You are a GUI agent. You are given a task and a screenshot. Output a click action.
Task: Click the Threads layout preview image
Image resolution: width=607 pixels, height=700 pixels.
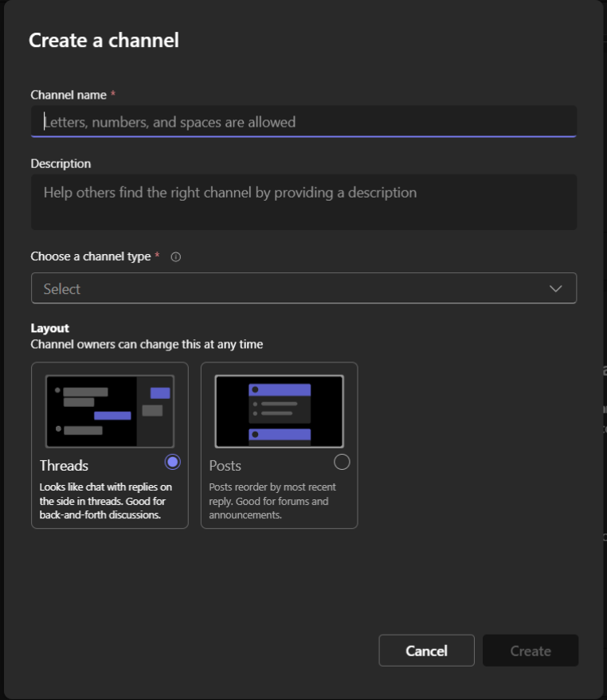[x=110, y=411]
